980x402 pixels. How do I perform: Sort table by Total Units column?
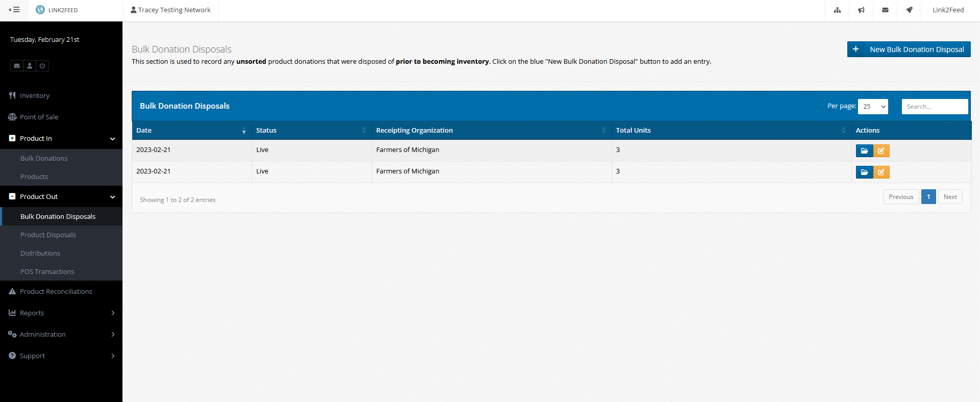click(730, 131)
